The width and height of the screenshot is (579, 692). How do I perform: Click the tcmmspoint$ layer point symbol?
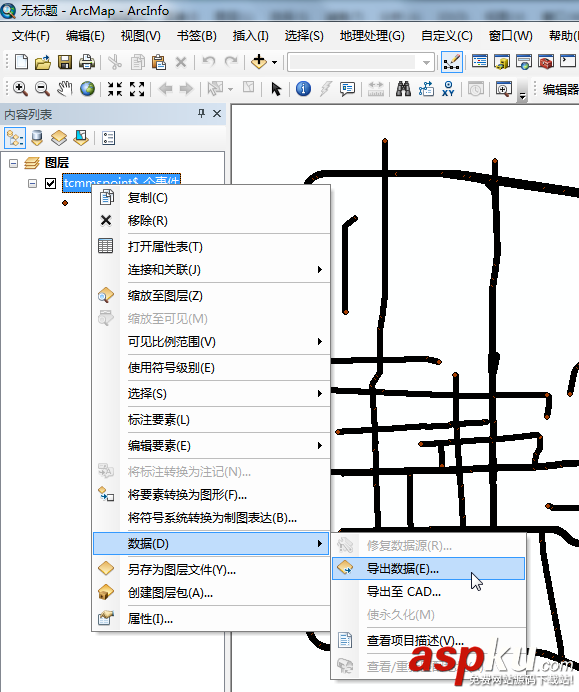(x=65, y=203)
